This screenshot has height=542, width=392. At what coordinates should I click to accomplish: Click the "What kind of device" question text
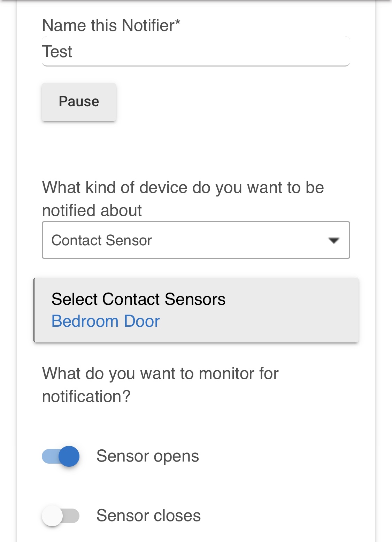pos(183,187)
